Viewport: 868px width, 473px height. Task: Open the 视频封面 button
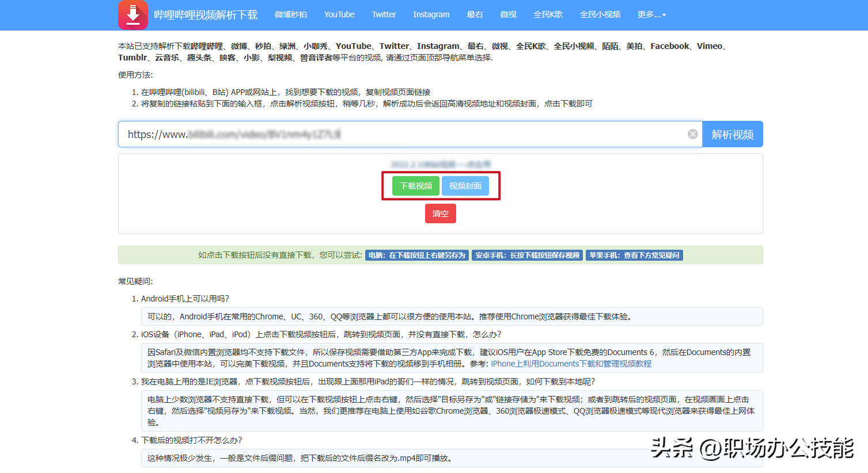465,186
